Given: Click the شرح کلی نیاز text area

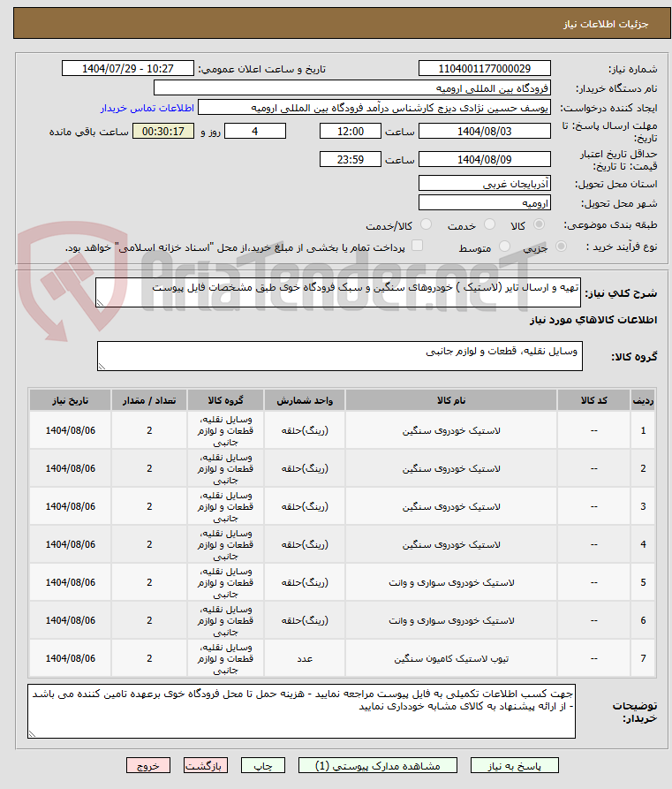Looking at the screenshot, I should (x=338, y=292).
